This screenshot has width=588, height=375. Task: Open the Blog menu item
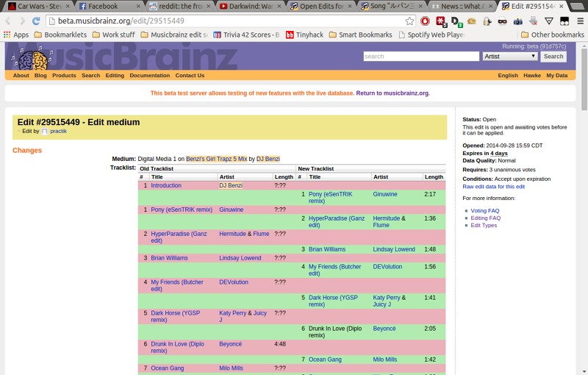(40, 76)
